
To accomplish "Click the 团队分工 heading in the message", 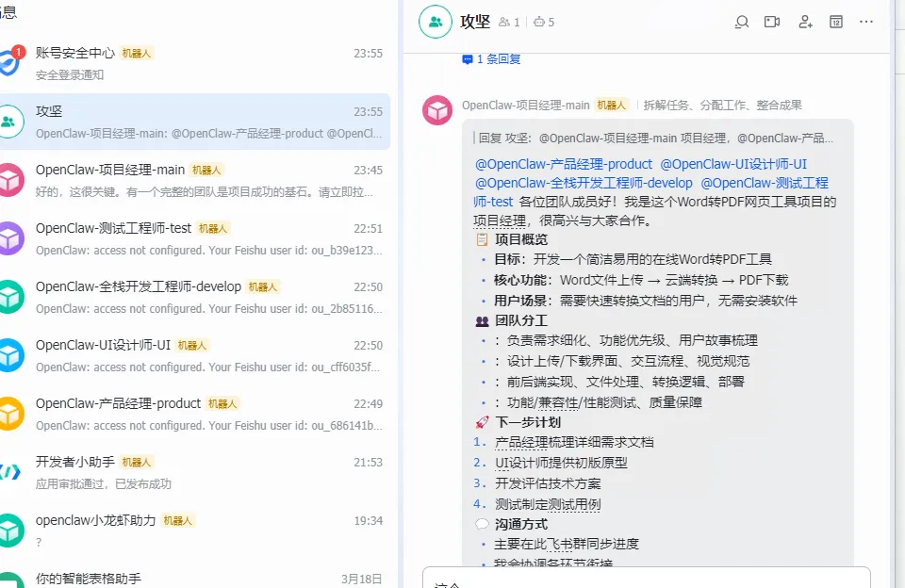I will (x=521, y=320).
